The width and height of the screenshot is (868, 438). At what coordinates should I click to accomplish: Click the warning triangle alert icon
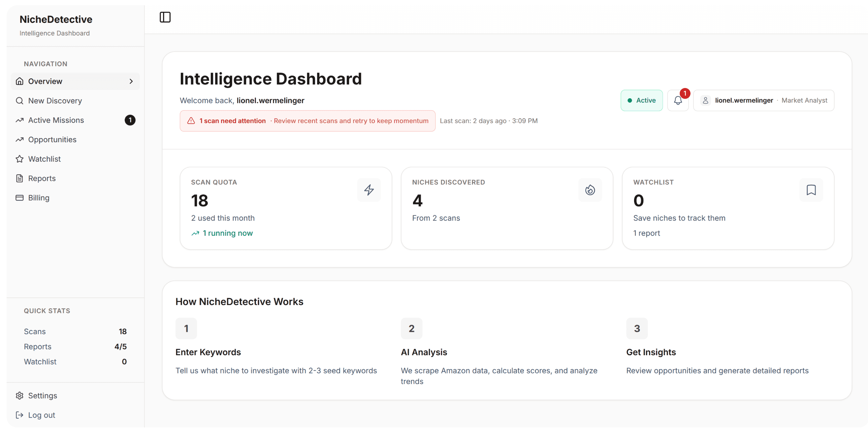click(191, 121)
